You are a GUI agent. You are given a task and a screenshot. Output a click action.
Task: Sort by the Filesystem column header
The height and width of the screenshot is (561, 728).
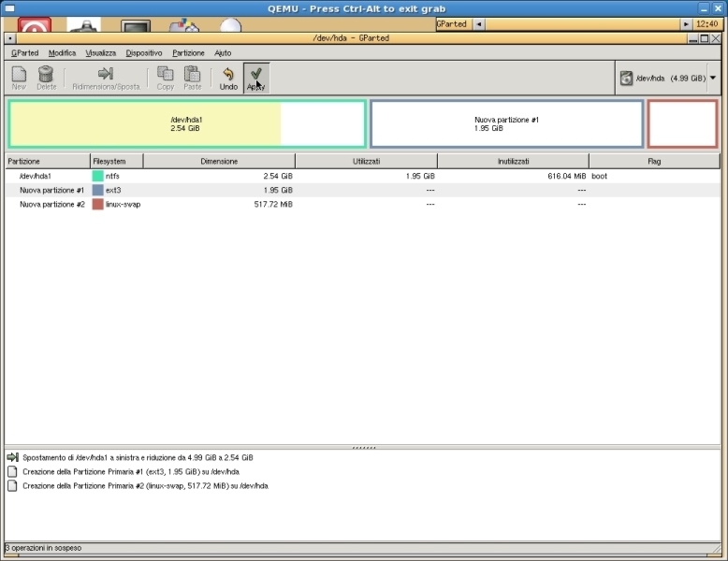point(117,161)
